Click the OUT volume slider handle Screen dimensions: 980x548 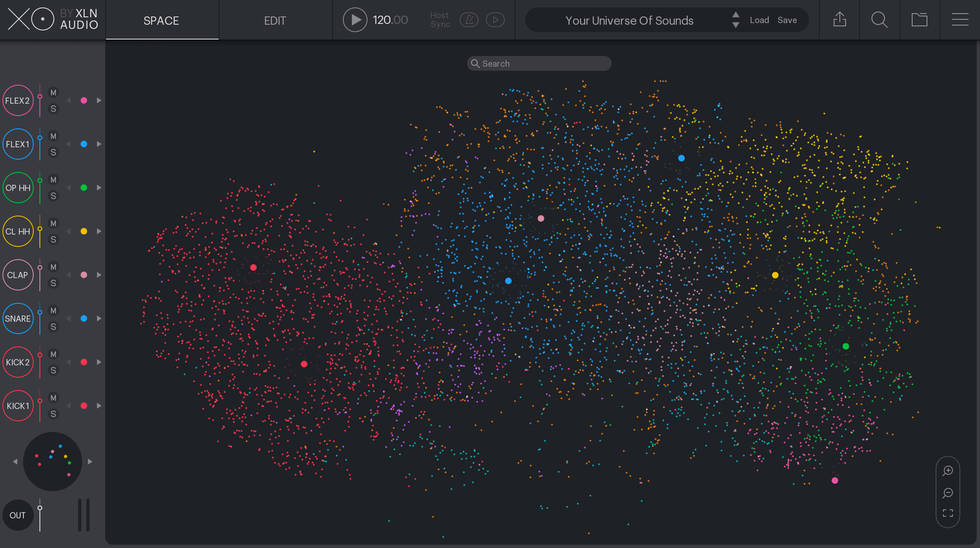40,508
